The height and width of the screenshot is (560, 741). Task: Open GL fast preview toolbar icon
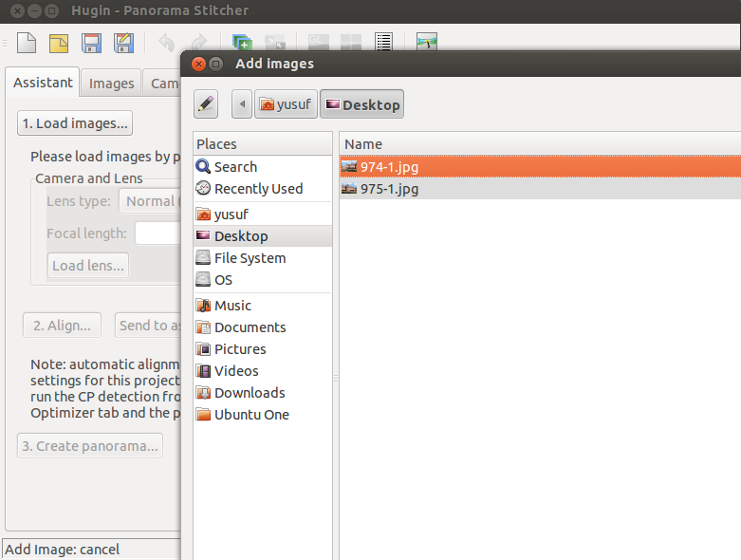pos(318,42)
